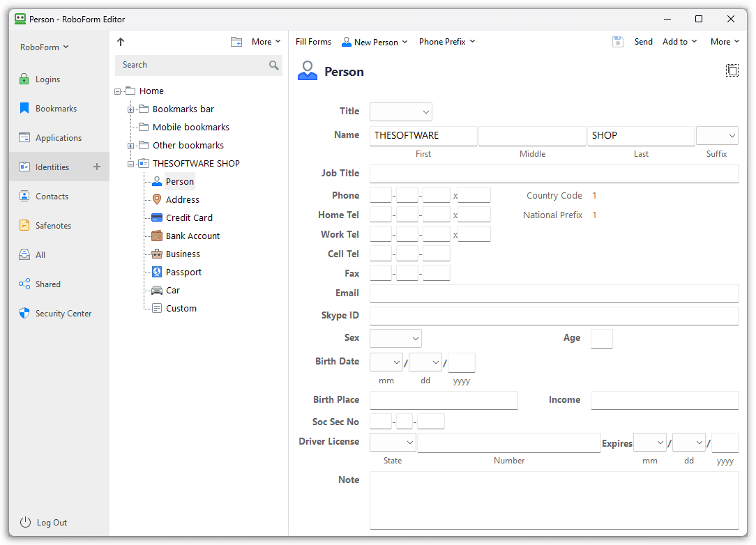Click the Address pin icon in tree
This screenshot has height=545, width=756.
157,199
